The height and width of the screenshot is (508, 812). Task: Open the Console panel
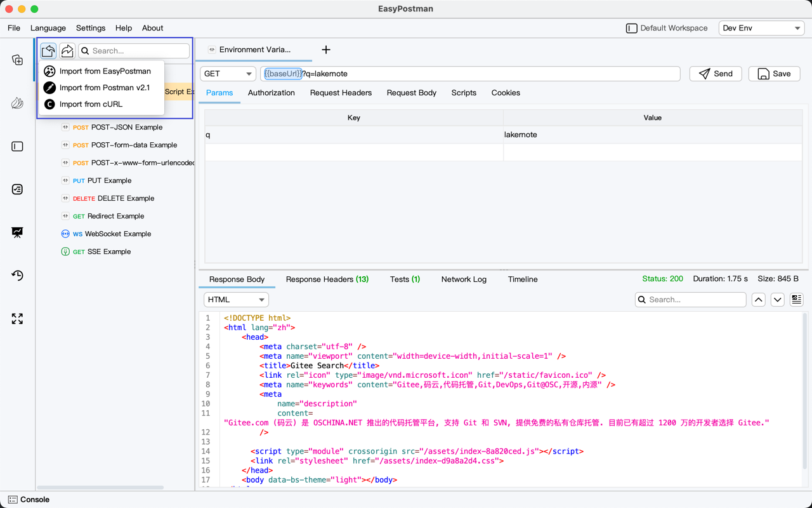tap(29, 500)
